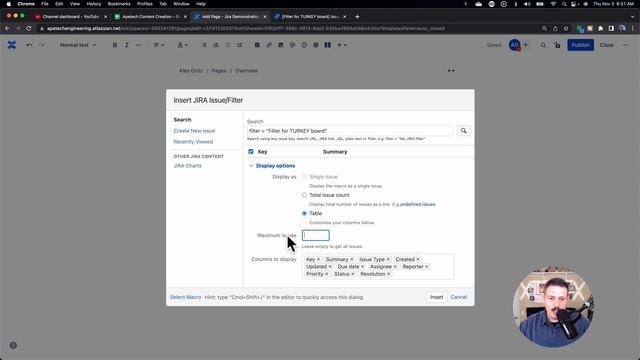Open Chrome extensions puzzle icon
This screenshot has height=360, width=640.
tap(600, 29)
